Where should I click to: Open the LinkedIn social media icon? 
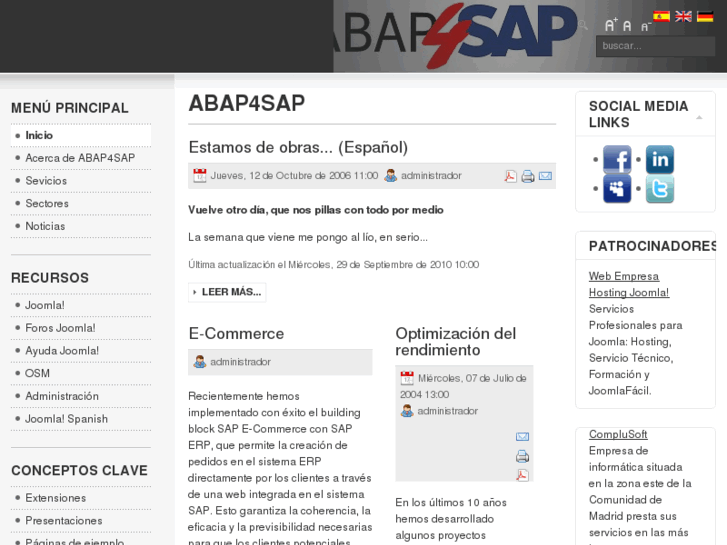coord(659,159)
